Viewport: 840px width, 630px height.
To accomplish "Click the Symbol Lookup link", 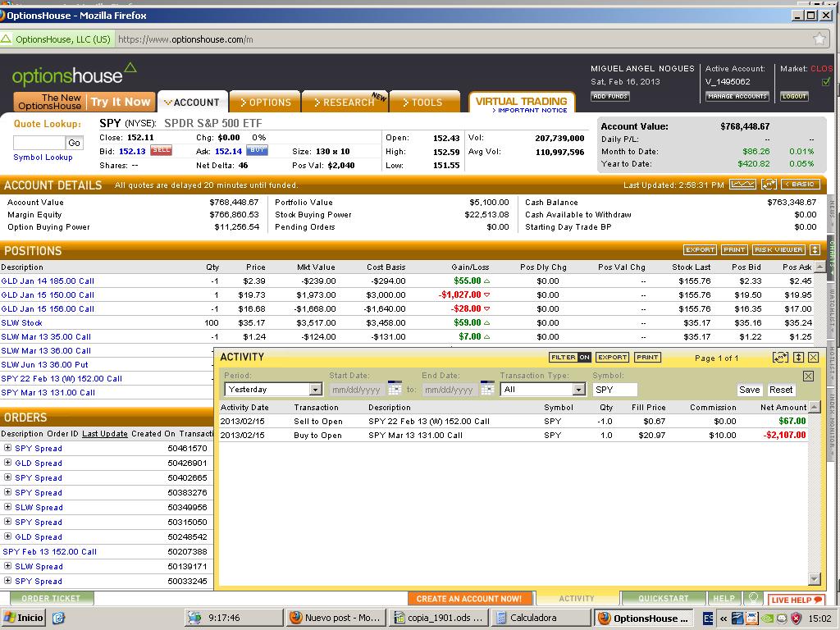I will click(43, 157).
